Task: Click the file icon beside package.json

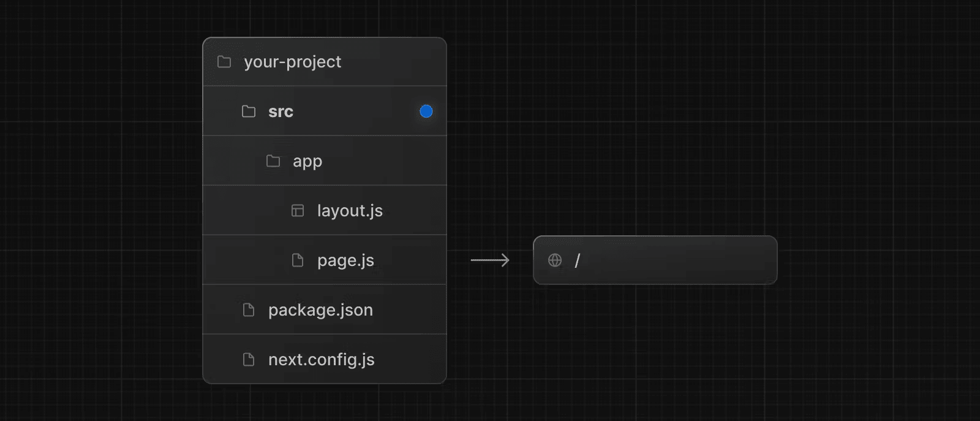Action: (249, 310)
